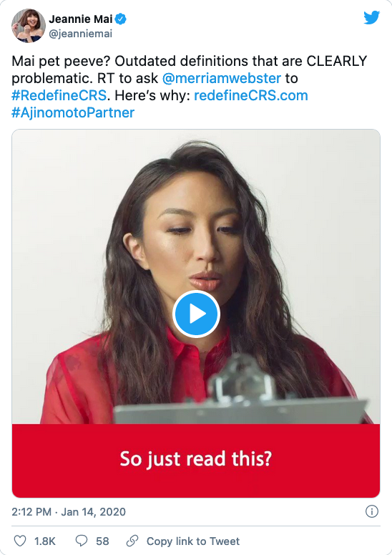Screen dimensions: 392x555
Task: Click the blue verified badge
Action: (x=121, y=19)
